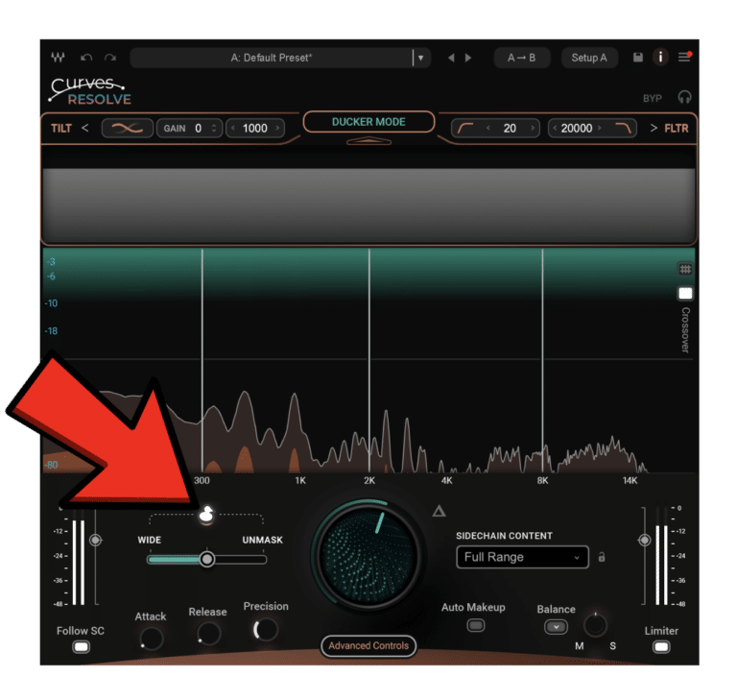Increase the high-pass frequency right arrow

(533, 128)
